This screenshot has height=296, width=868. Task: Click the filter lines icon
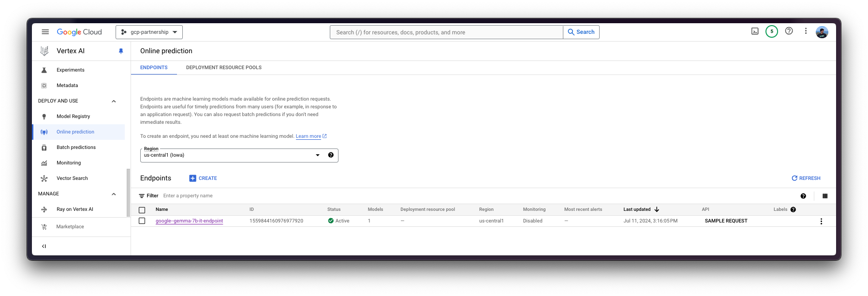[142, 196]
